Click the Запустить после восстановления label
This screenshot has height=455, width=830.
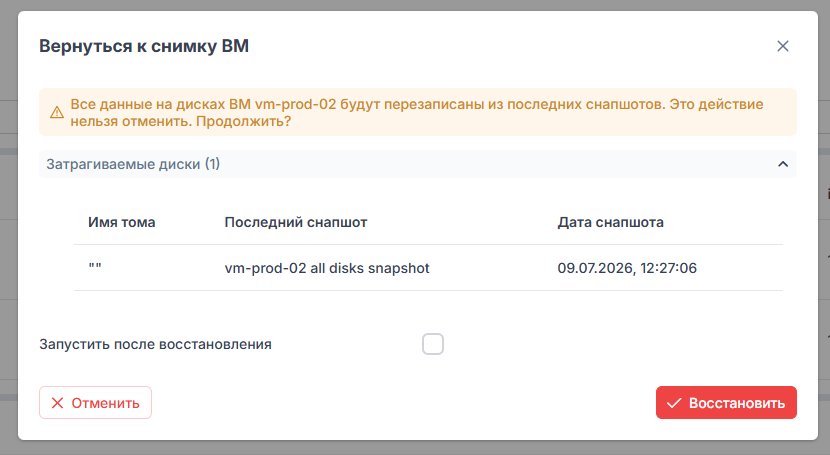pyautogui.click(x=155, y=344)
